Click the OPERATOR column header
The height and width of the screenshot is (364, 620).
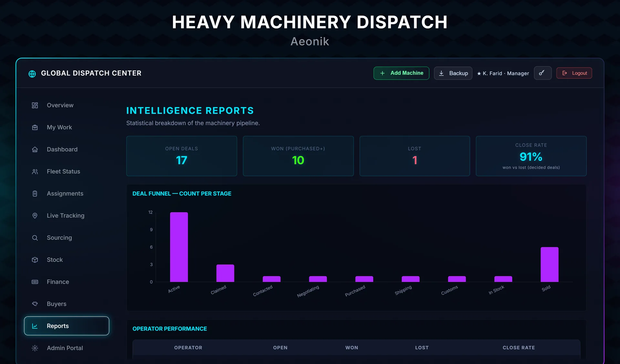tap(188, 348)
